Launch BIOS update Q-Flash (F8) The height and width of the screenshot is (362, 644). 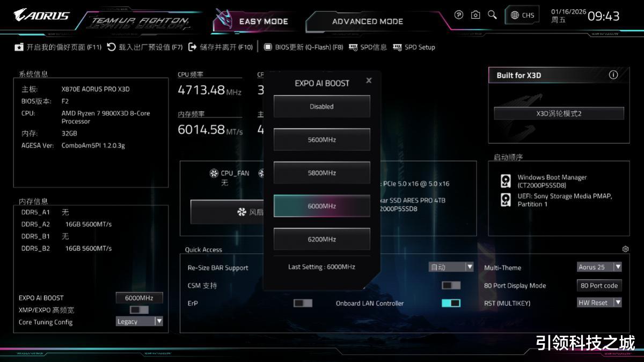point(303,47)
